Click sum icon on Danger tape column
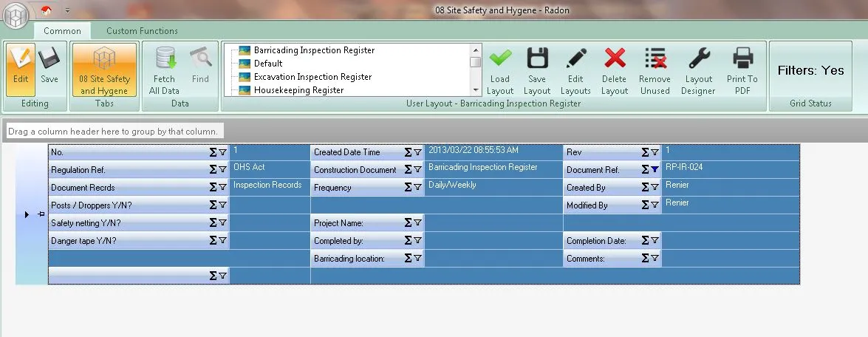Viewport: 868px width, 337px height. coord(213,240)
